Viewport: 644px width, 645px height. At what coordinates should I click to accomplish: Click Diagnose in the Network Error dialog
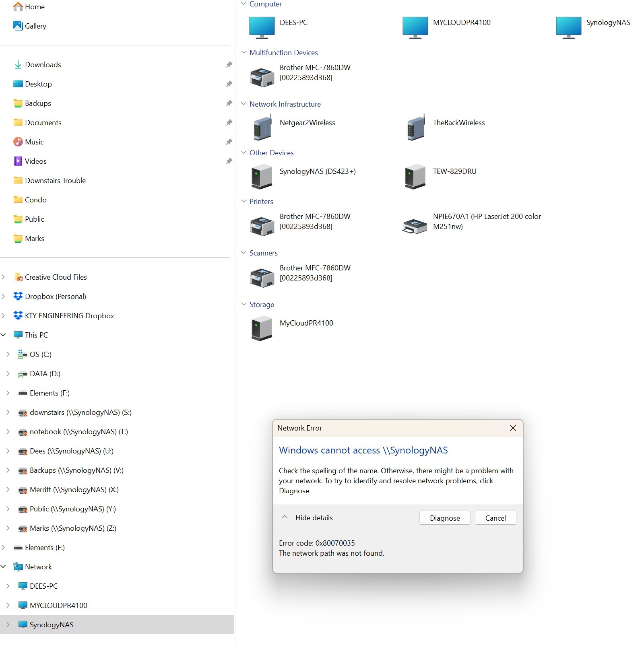tap(445, 518)
